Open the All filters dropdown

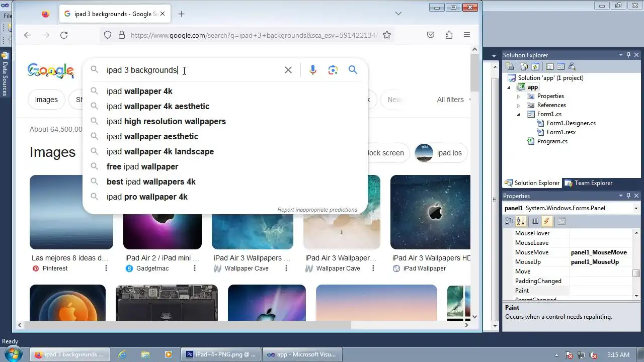click(454, 100)
